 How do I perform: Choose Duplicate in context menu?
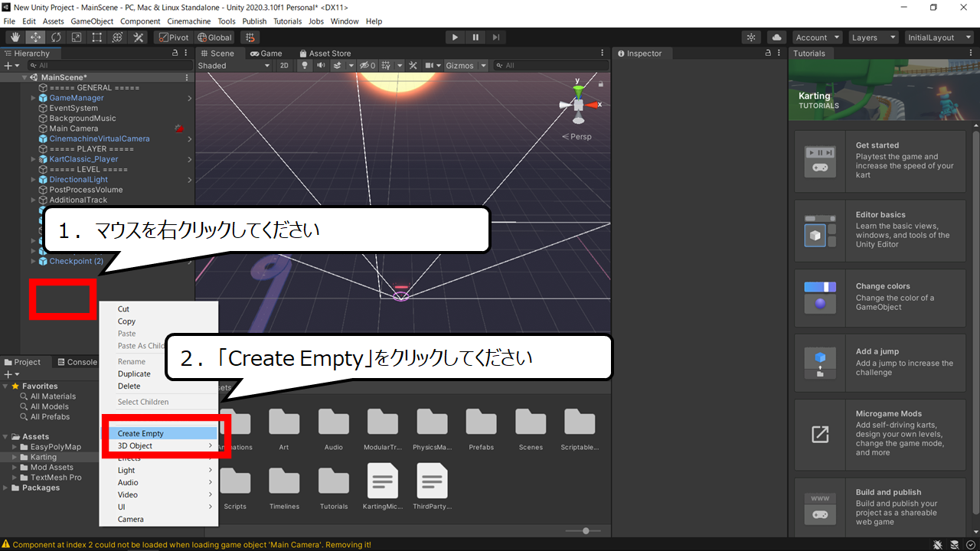click(159, 373)
